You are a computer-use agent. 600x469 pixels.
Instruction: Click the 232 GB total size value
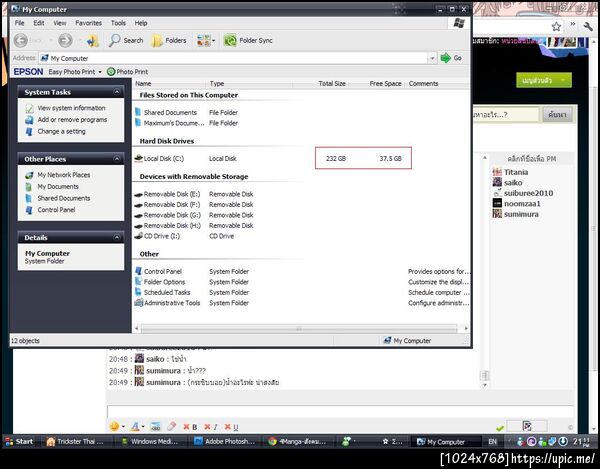coord(336,158)
